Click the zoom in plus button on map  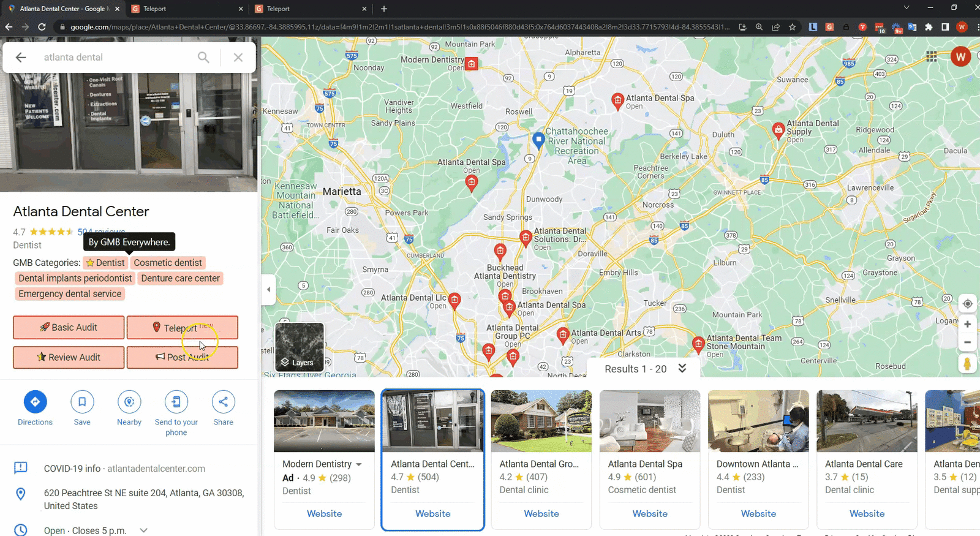pos(967,324)
